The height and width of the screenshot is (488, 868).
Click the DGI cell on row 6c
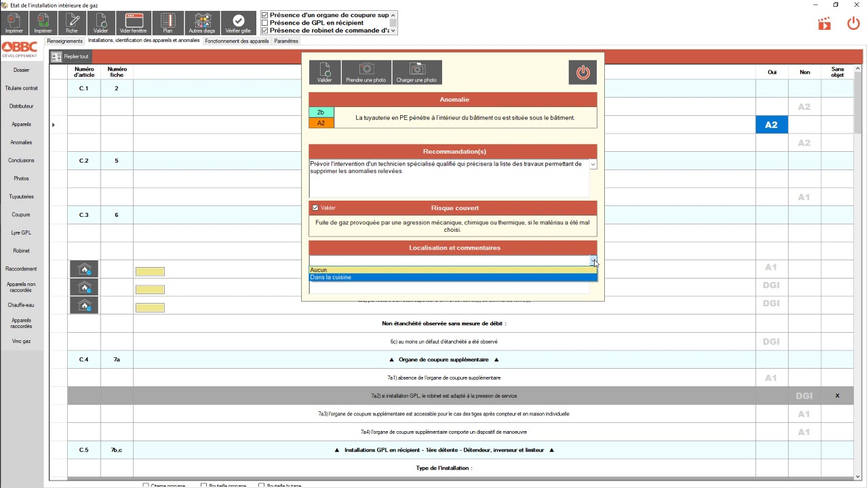click(771, 342)
